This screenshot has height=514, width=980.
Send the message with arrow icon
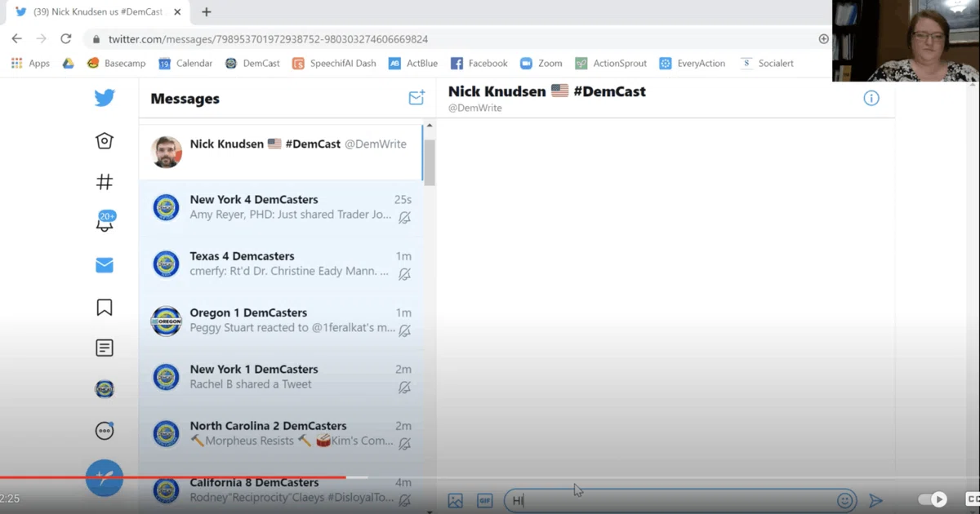click(875, 501)
